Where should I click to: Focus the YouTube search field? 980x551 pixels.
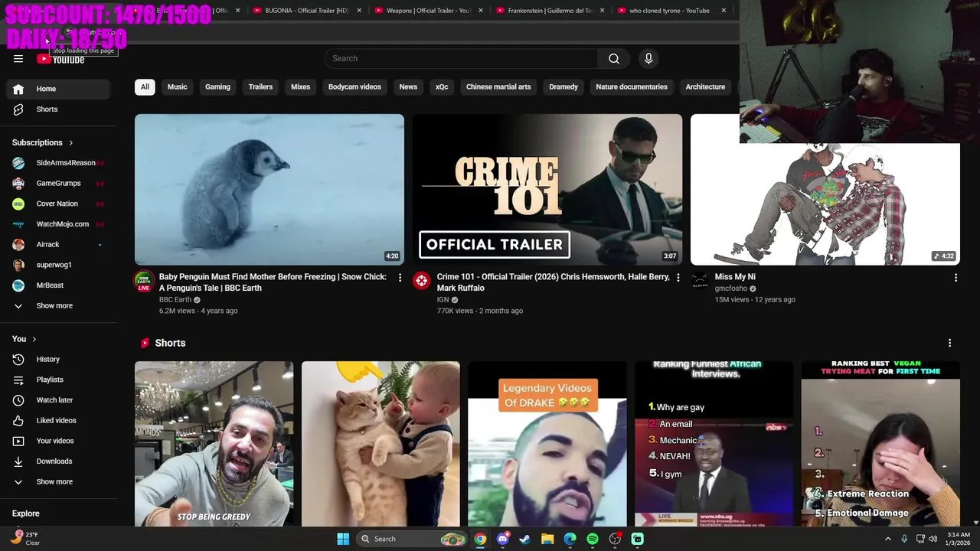click(x=461, y=59)
